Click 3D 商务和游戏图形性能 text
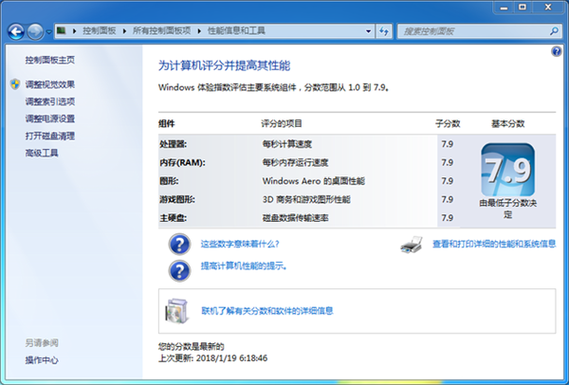Screen dimensions: 569x385 [306, 200]
